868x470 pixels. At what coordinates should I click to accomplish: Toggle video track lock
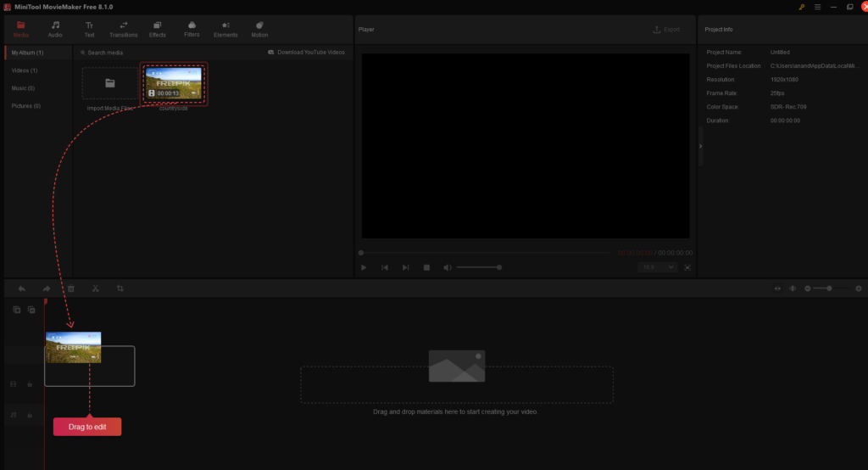[x=30, y=384]
